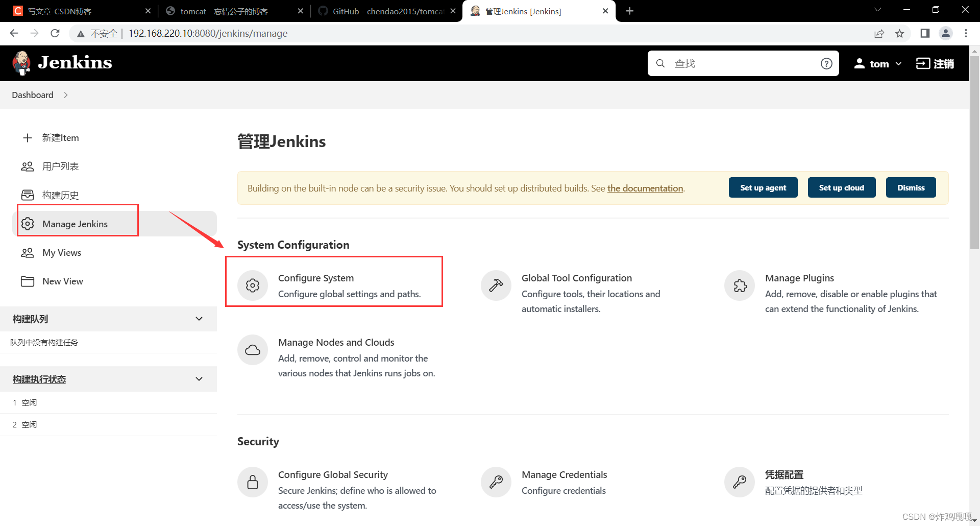This screenshot has height=526, width=980.
Task: Click the build history icon beside 构建历史
Action: click(x=28, y=195)
